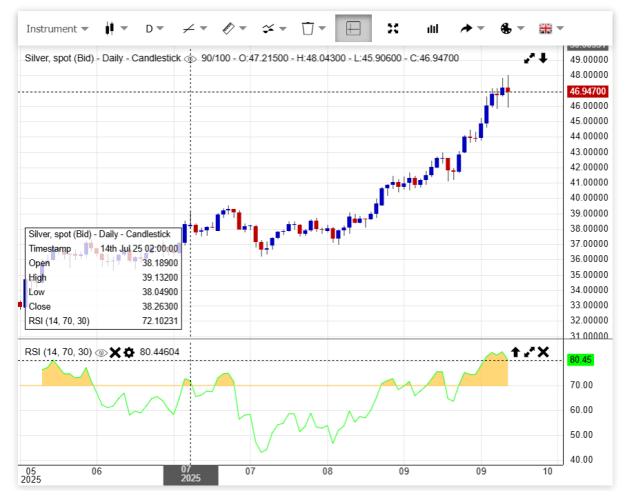Maximize the main price chart pane
The height and width of the screenshot is (491, 625).
529,59
